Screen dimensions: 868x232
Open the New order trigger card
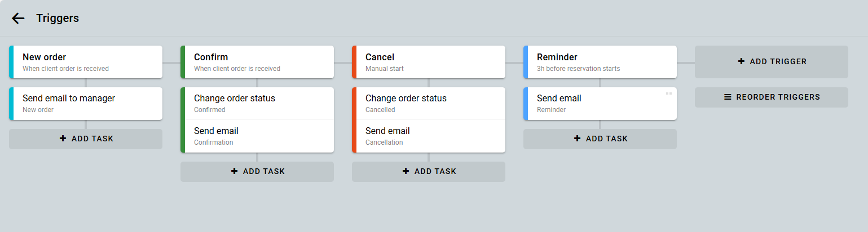pos(86,62)
